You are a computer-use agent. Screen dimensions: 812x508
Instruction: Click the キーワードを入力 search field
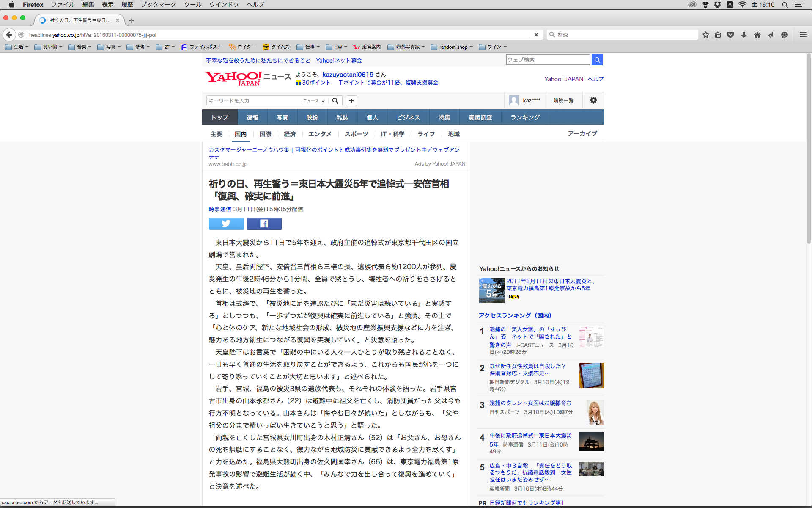[x=254, y=101]
